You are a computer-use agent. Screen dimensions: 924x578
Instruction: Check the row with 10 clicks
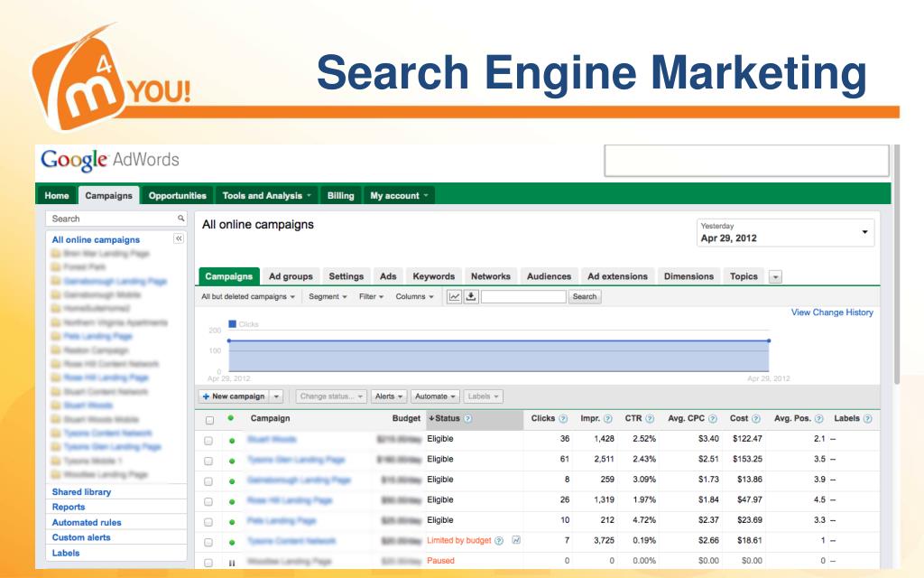[x=208, y=522]
